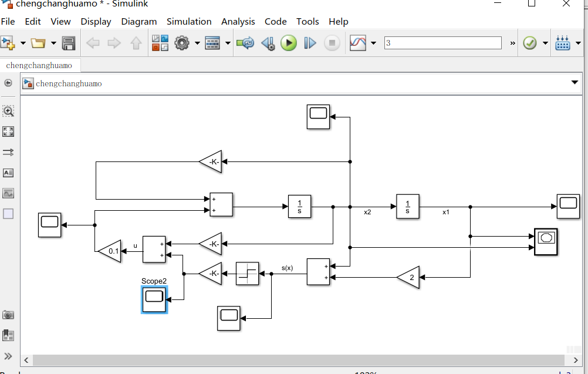Click the simulation stop time field
This screenshot has width=588, height=374.
443,43
